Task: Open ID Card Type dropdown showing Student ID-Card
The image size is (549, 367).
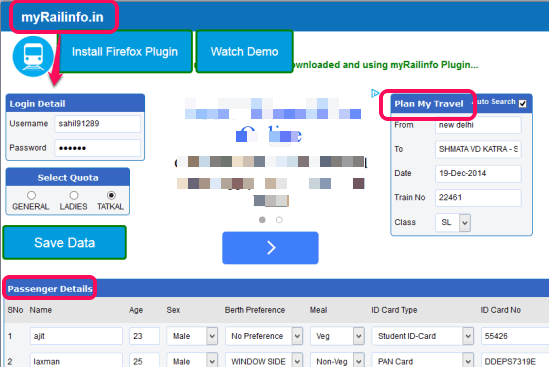Action: click(423, 336)
